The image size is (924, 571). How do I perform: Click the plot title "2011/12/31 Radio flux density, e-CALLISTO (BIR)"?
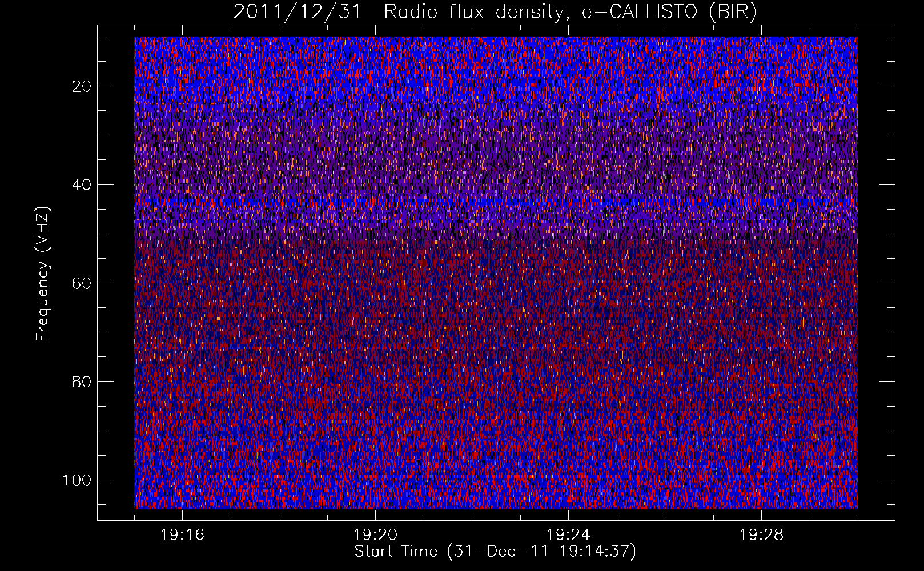coord(495,12)
